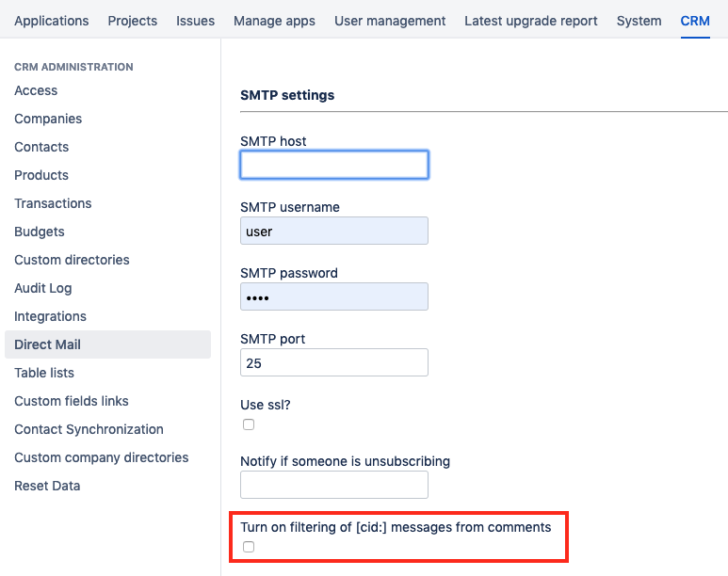Image resolution: width=728 pixels, height=576 pixels.
Task: Open Access in CRM administration sidebar
Action: [x=36, y=90]
